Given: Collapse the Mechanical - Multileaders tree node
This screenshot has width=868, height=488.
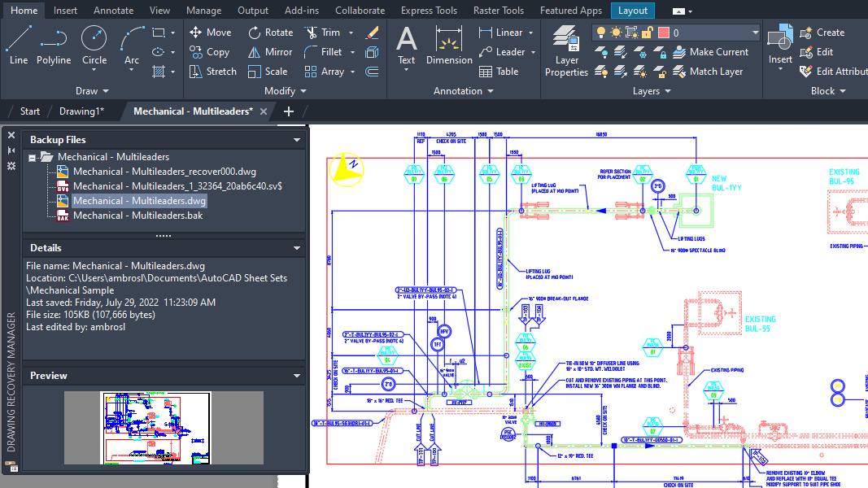Looking at the screenshot, I should (32, 158).
